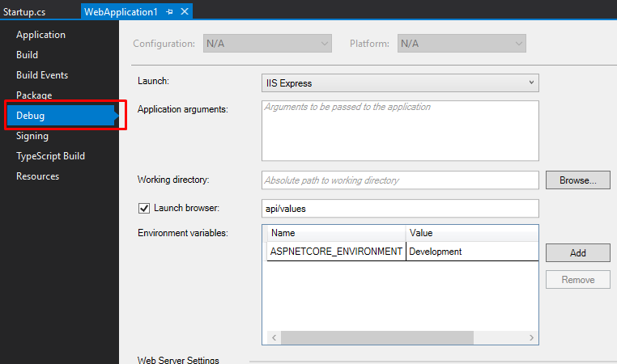Uncheck the Launch browser checkbox
Screen dimensions: 617x364
145,209
